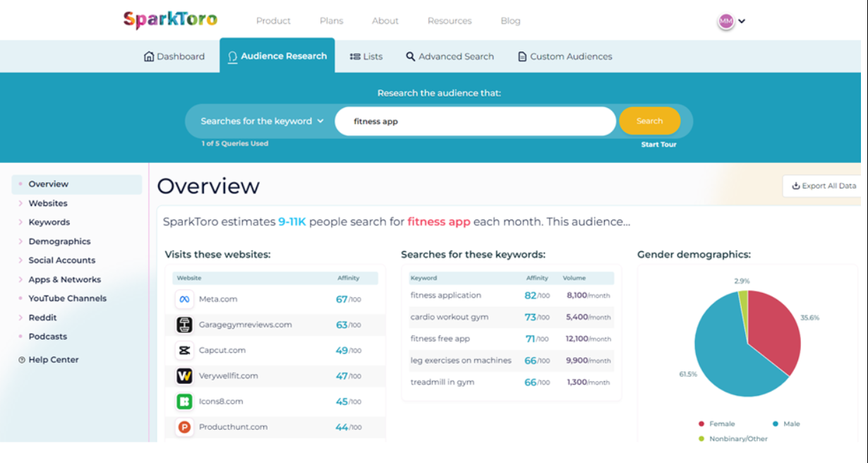Expand the account menu chevron
868x463 pixels.
(x=742, y=21)
